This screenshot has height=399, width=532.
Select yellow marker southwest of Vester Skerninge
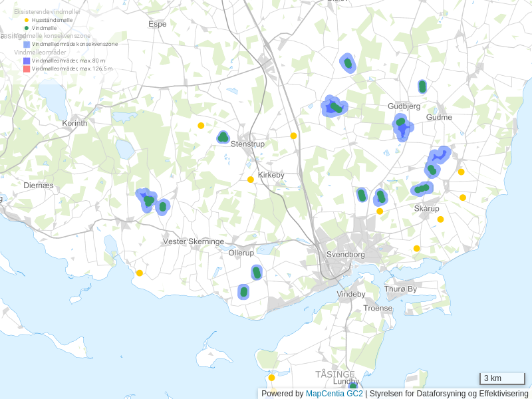pyautogui.click(x=140, y=273)
